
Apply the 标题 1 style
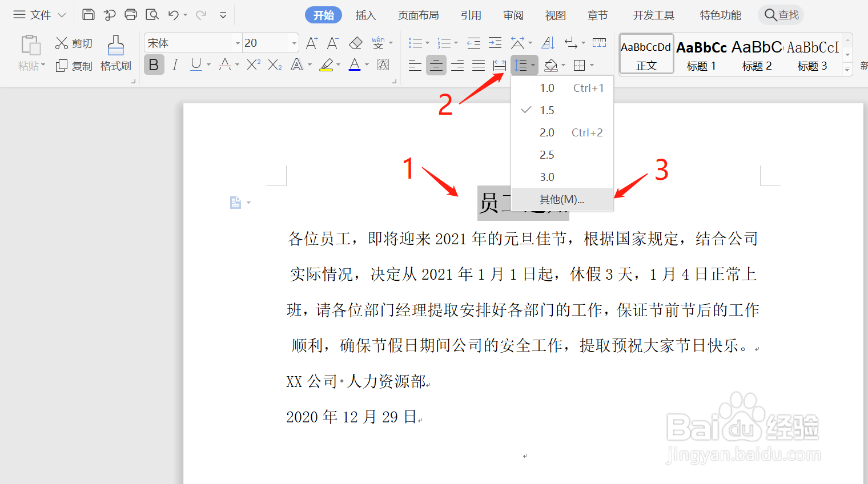click(x=701, y=54)
